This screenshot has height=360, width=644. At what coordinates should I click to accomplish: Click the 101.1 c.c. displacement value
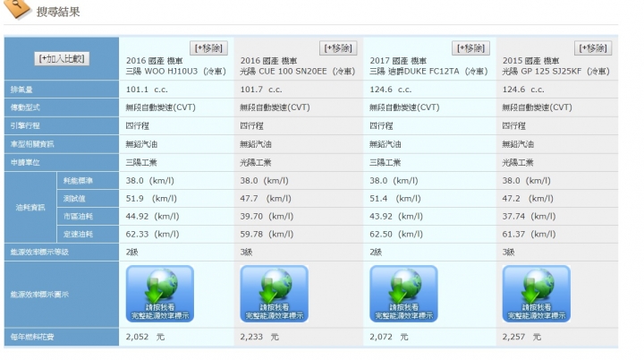pos(147,90)
